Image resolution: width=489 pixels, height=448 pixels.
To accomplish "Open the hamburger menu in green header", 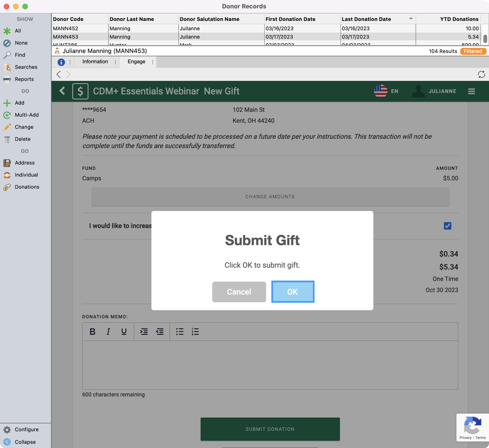I will tap(471, 91).
